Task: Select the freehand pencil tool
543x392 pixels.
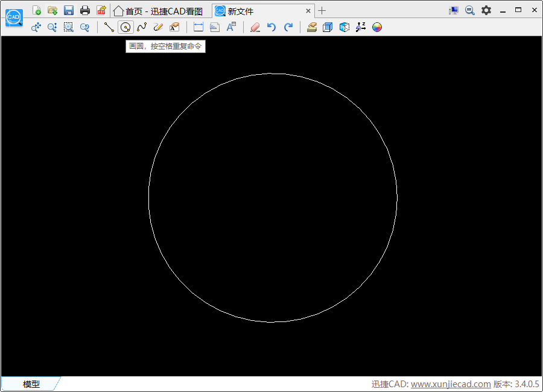Action: tap(158, 27)
